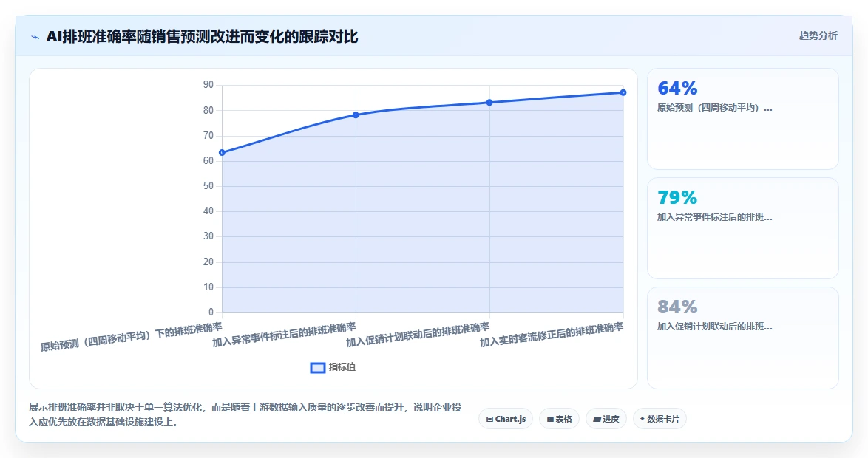Viewport: 868px width, 458px height.
Task: Click the card label 加入促销计划联动后的排班...
Action: click(714, 327)
